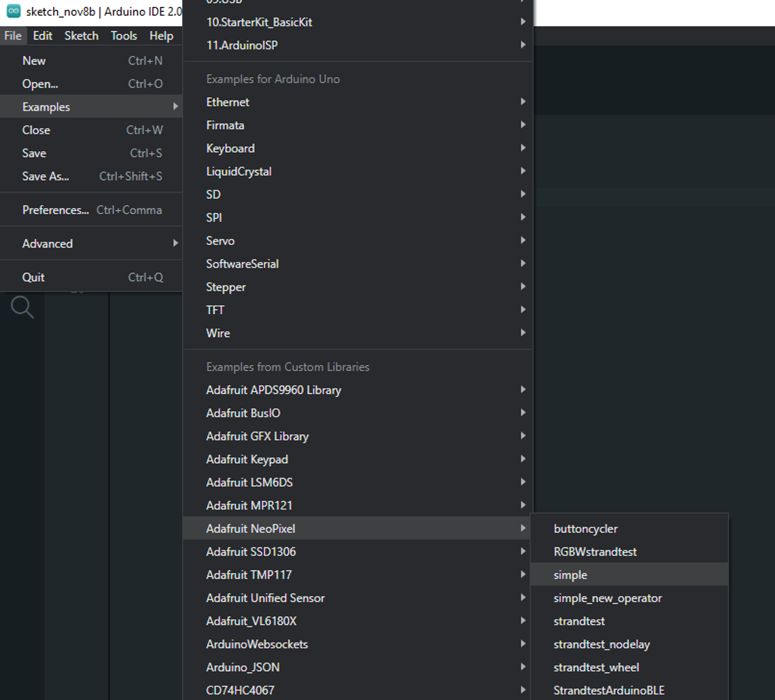Open the buttoncycler example

[x=585, y=529]
